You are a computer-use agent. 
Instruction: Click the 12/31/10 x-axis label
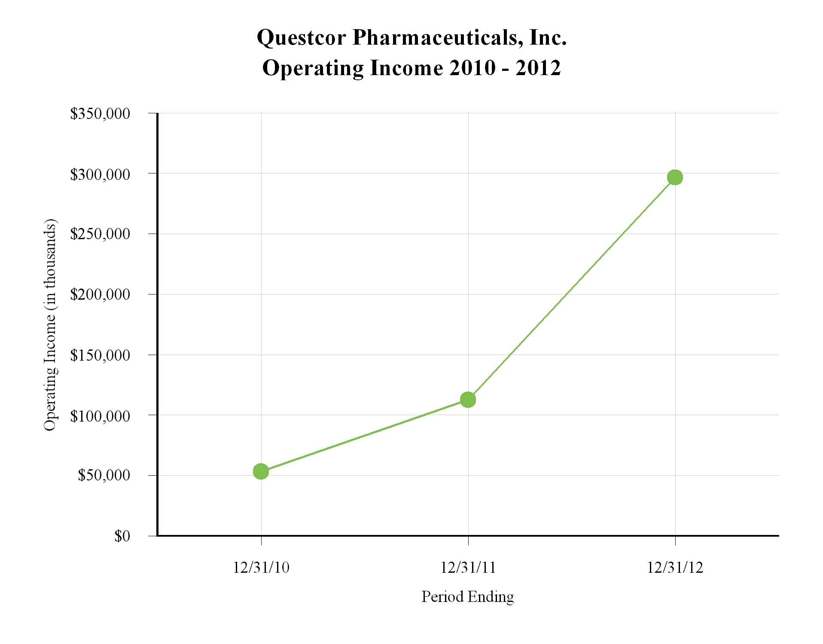point(261,568)
